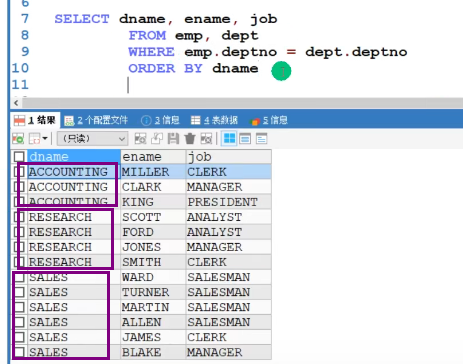Click dept.deptno in the WHERE clause
463x364 pixels.
356,52
